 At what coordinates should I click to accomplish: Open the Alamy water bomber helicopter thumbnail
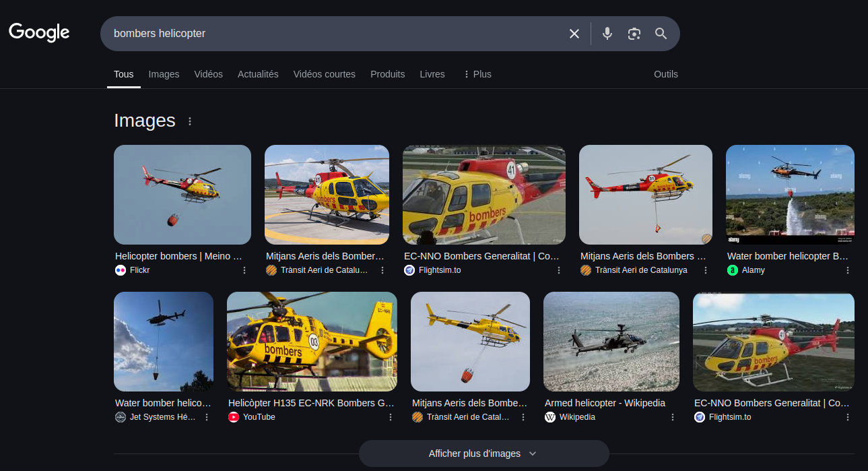pyautogui.click(x=790, y=195)
